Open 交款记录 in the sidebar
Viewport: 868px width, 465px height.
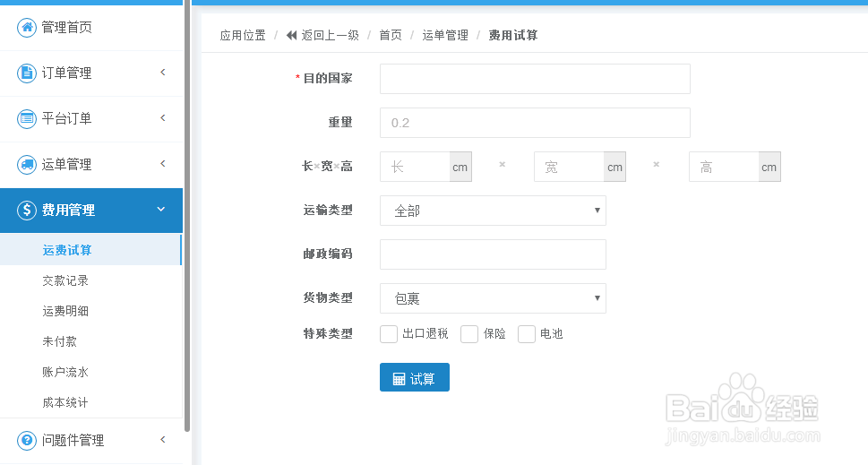(x=65, y=280)
